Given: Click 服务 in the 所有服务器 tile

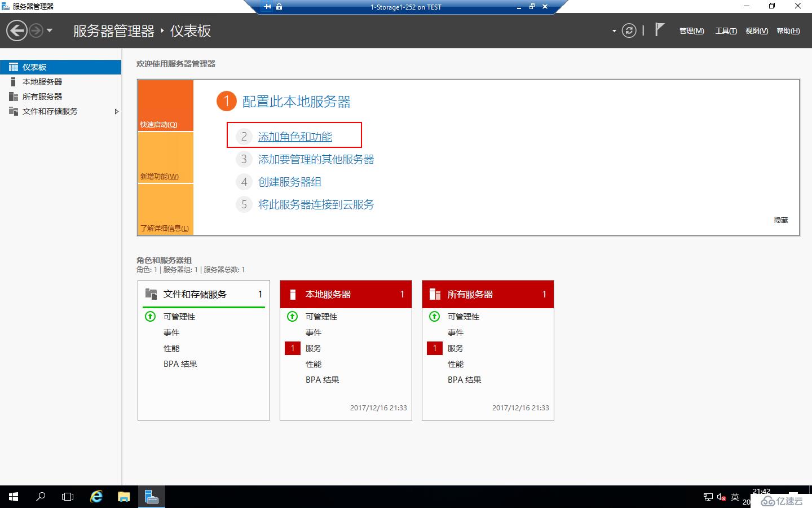Looking at the screenshot, I should [x=456, y=348].
